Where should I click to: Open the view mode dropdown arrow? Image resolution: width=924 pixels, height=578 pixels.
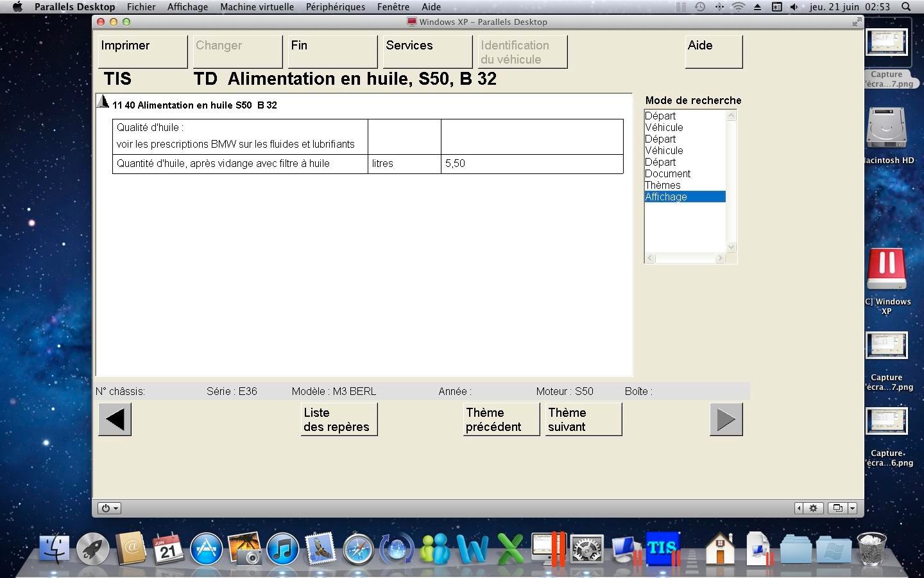852,508
